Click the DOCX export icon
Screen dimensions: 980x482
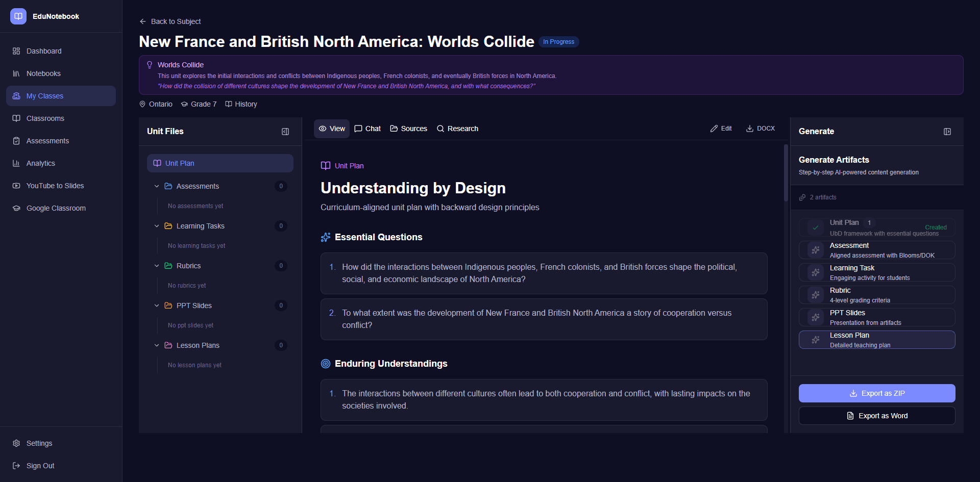pos(750,128)
